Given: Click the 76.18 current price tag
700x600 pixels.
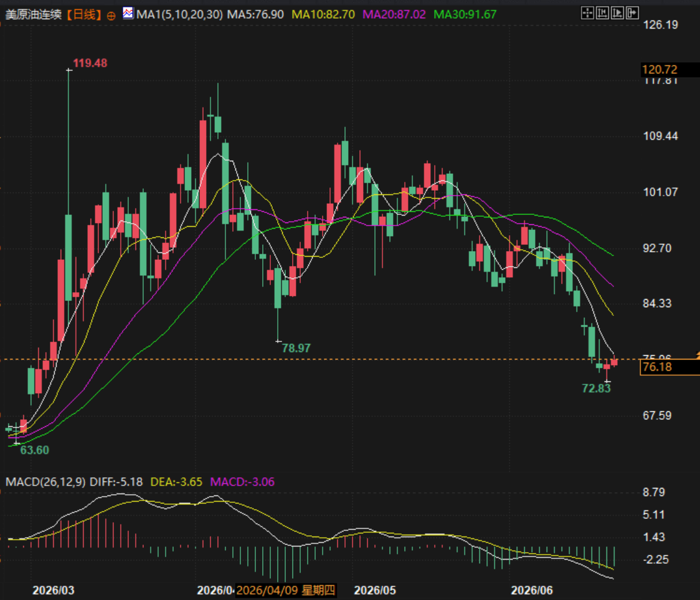Looking at the screenshot, I should click(669, 367).
